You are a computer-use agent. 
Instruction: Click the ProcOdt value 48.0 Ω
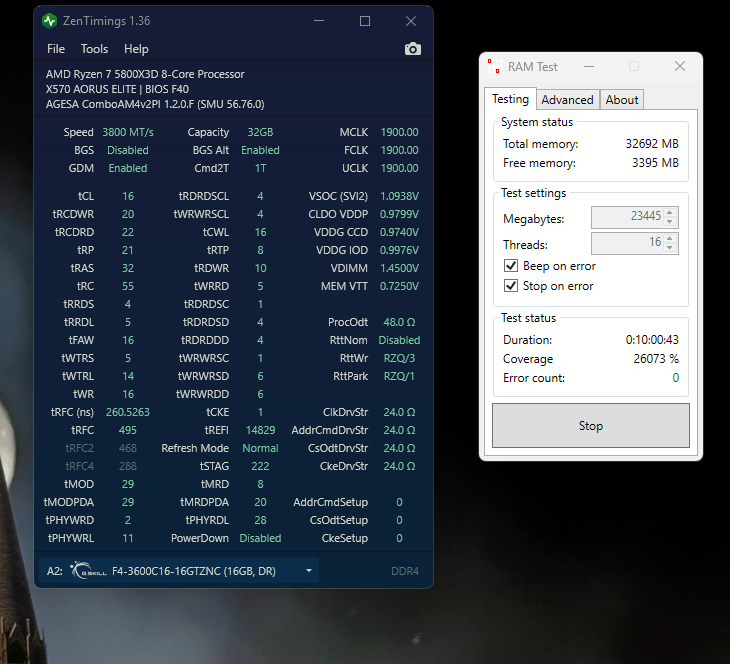[x=399, y=322]
